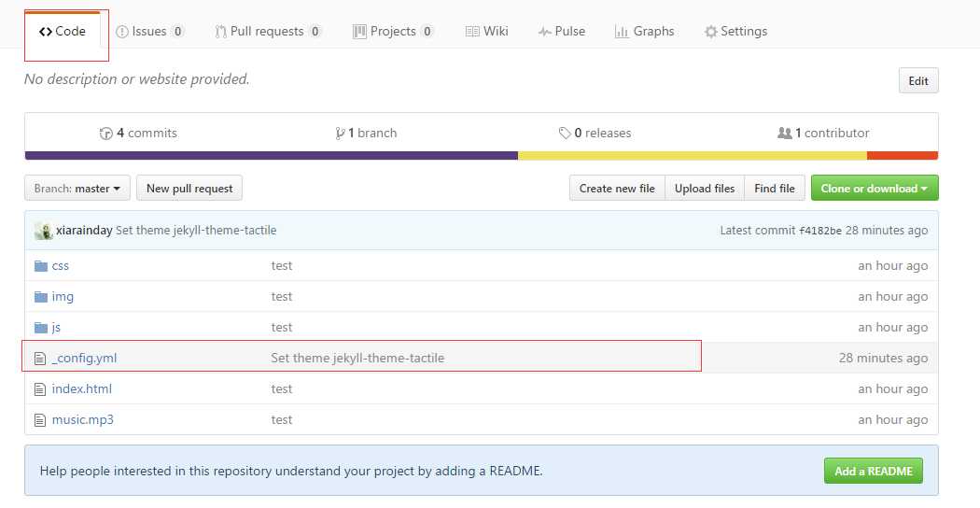Click the Issues count badge 0

(178, 31)
